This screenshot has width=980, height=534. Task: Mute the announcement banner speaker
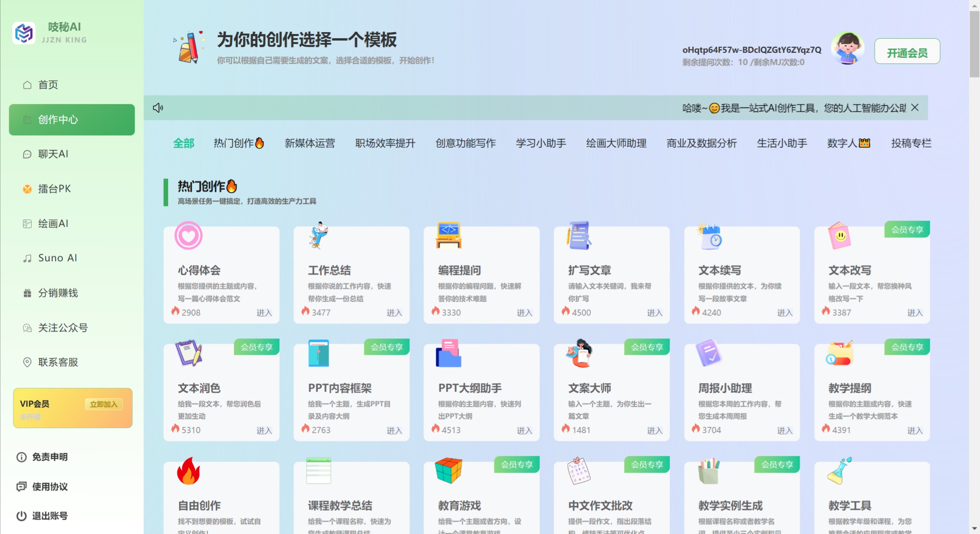(x=157, y=108)
